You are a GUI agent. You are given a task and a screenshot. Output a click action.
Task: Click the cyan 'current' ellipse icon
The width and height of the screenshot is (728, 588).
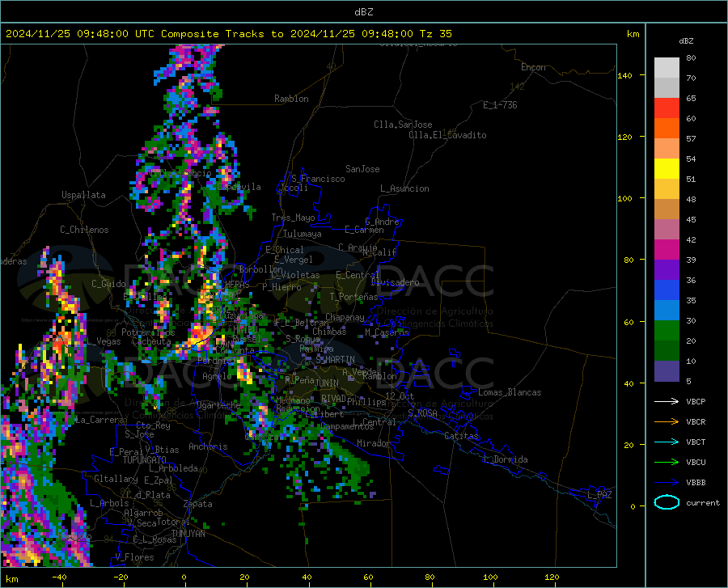[x=667, y=502]
